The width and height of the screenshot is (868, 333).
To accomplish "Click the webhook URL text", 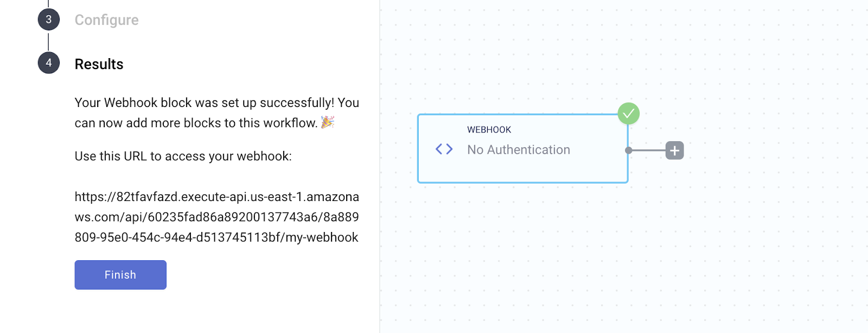I will [216, 217].
